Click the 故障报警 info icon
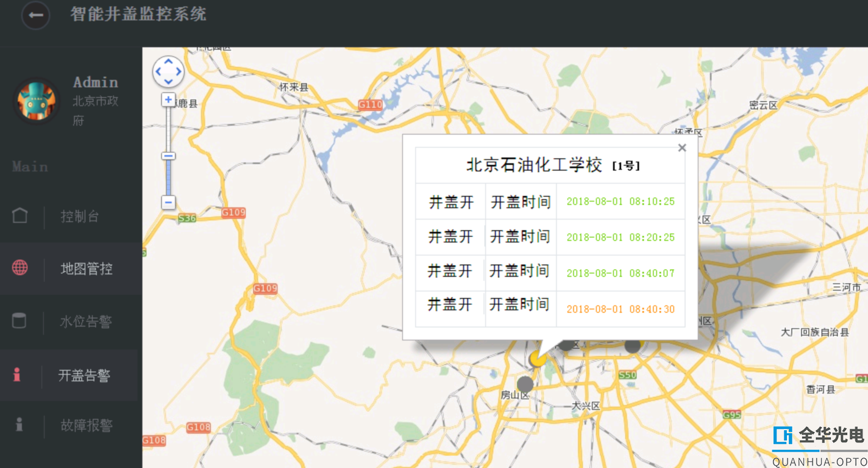The width and height of the screenshot is (868, 468). pos(20,425)
